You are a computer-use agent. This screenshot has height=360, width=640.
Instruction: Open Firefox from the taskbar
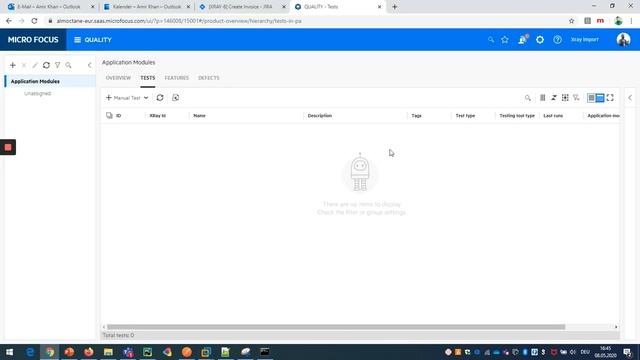click(89, 352)
